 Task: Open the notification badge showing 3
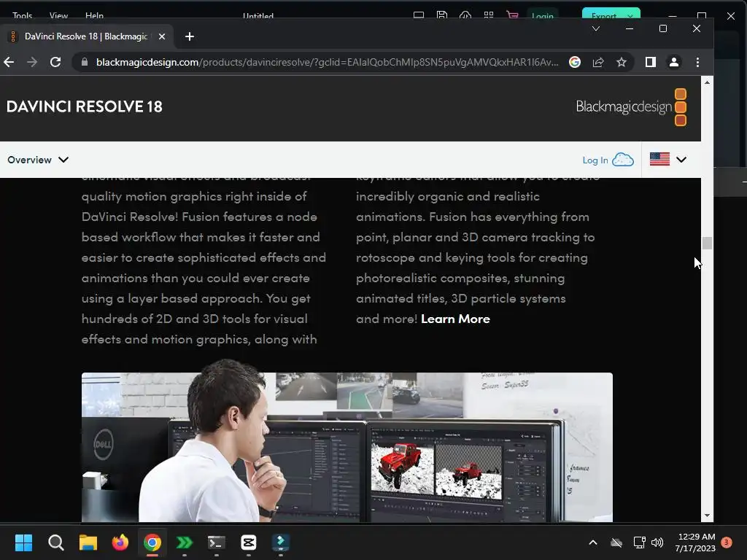click(x=727, y=542)
